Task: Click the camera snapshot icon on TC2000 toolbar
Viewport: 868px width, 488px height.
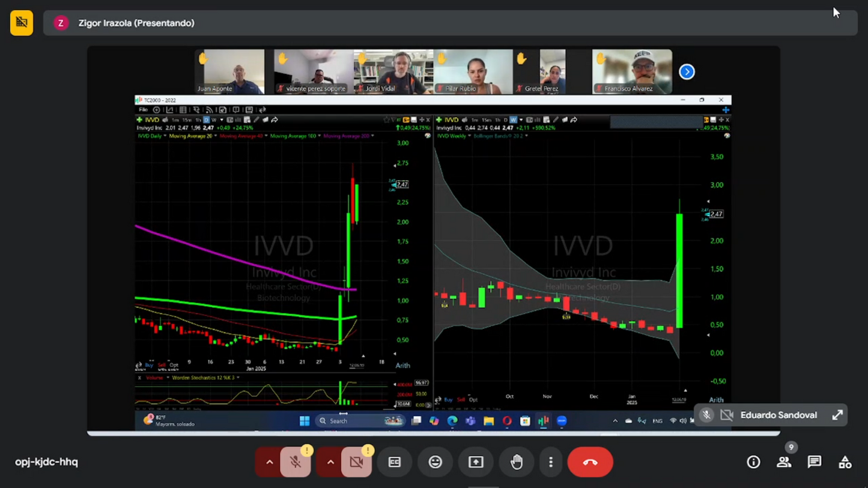Action: tap(222, 110)
